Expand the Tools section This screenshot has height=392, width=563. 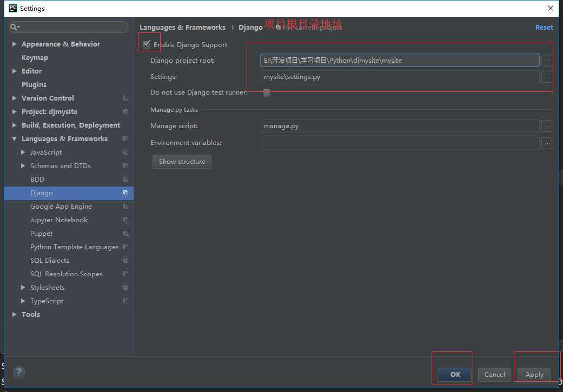[x=15, y=315]
